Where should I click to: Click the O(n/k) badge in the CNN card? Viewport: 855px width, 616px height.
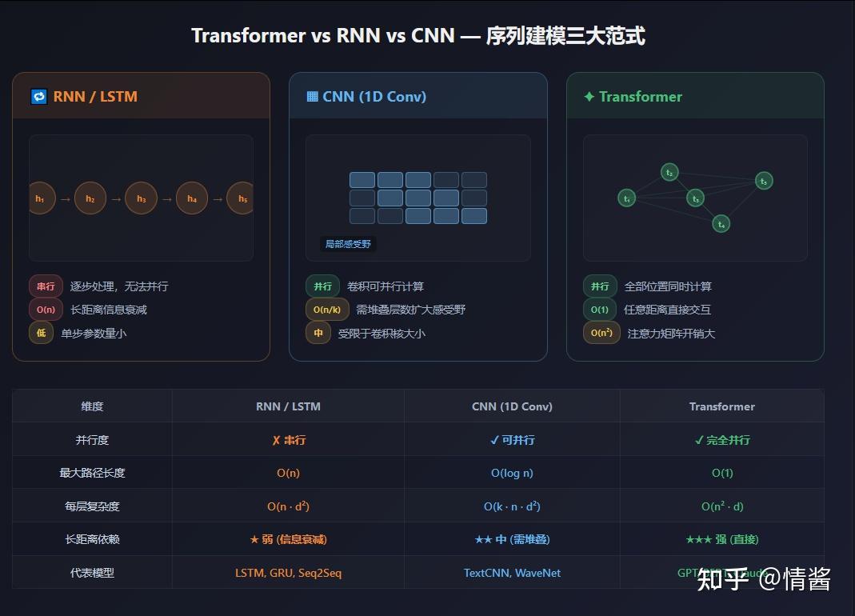tap(327, 310)
